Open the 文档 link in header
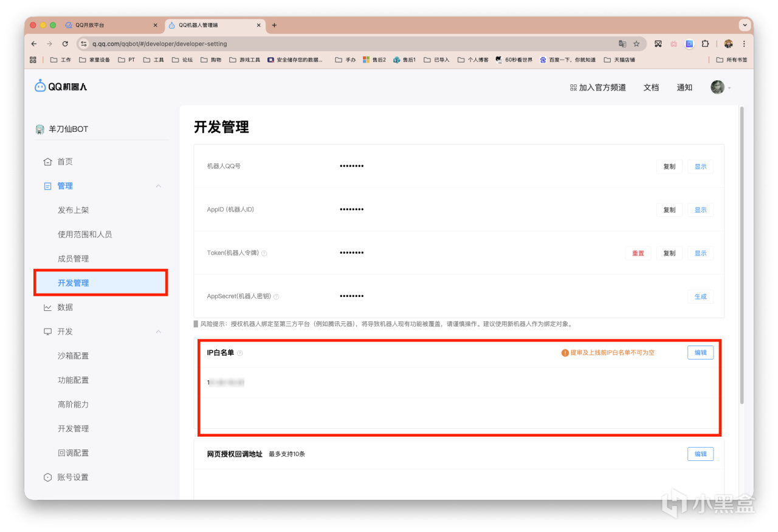778x532 pixels. point(651,87)
